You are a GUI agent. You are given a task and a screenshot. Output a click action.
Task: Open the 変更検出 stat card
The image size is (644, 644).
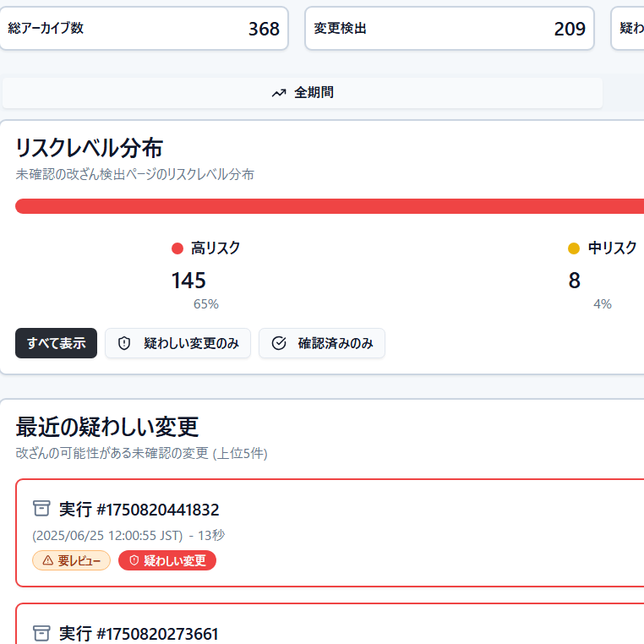(x=449, y=29)
